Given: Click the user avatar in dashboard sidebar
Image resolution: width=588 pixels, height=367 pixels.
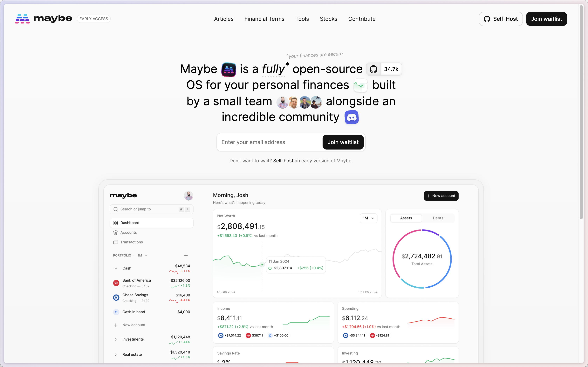Looking at the screenshot, I should point(188,196).
